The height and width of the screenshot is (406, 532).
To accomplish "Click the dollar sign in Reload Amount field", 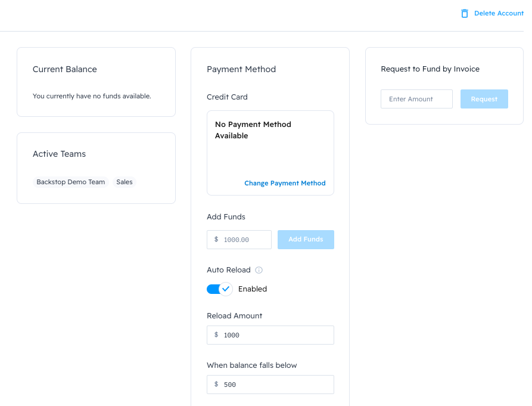I will (216, 335).
